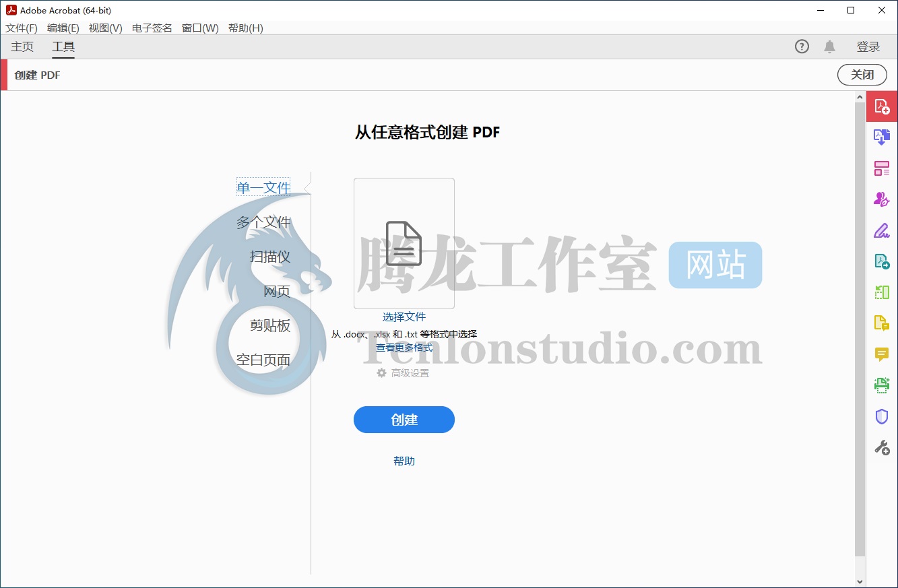Select 扫描仪 as the PDF source
This screenshot has width=898, height=588.
[269, 257]
